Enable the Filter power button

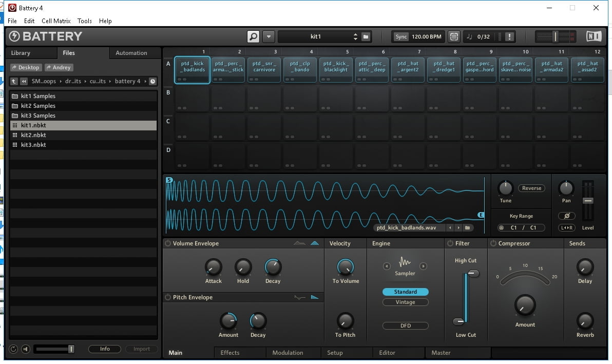(450, 243)
